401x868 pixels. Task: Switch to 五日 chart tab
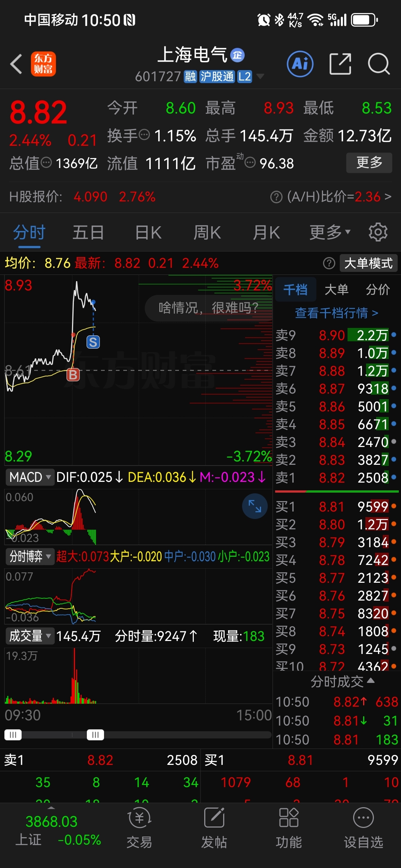point(88,233)
